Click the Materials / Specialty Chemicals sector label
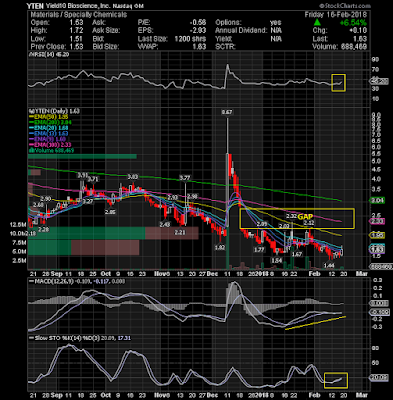This screenshot has width=393, height=400. [x=79, y=15]
